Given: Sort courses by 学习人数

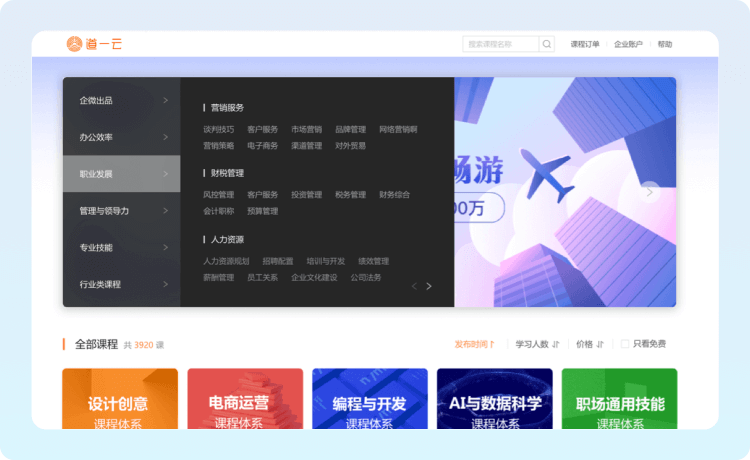Looking at the screenshot, I should [x=537, y=344].
